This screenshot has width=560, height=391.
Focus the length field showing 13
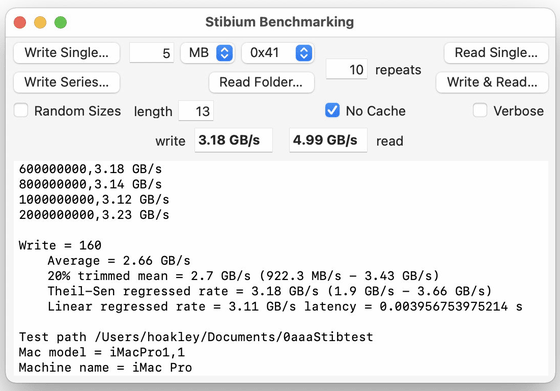click(x=196, y=111)
